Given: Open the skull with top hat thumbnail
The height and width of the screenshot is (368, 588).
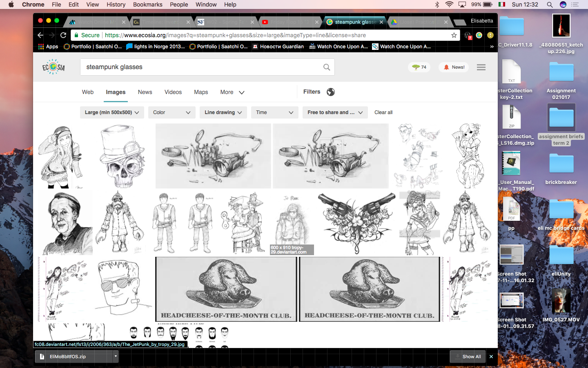Looking at the screenshot, I should click(122, 156).
